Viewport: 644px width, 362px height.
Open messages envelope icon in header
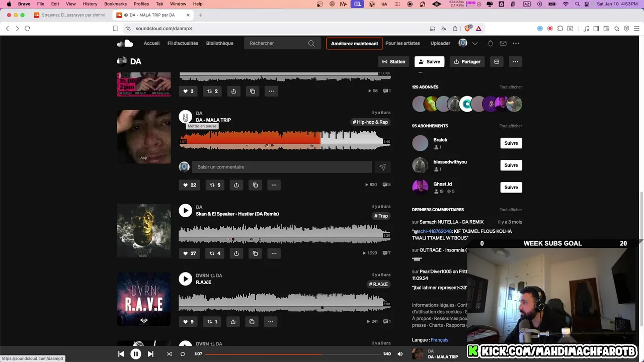pyautogui.click(x=503, y=43)
